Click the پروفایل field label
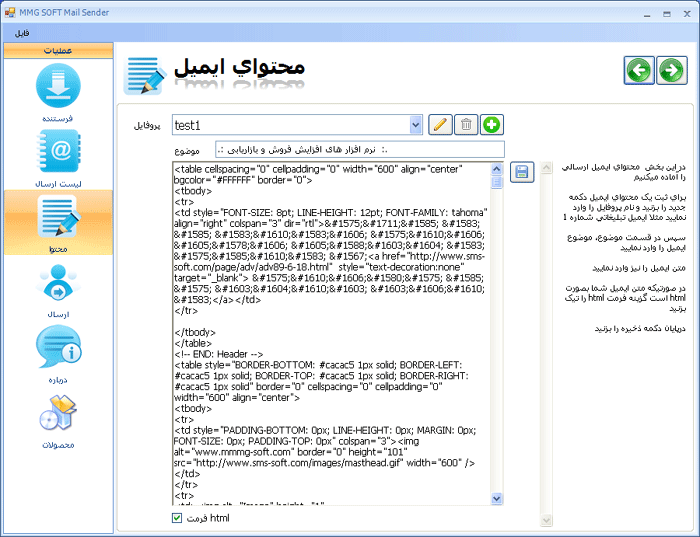This screenshot has height=537, width=700. pyautogui.click(x=147, y=126)
